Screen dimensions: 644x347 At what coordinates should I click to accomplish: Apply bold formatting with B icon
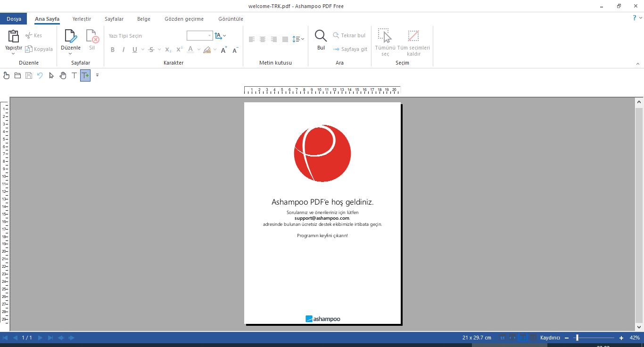coord(113,50)
